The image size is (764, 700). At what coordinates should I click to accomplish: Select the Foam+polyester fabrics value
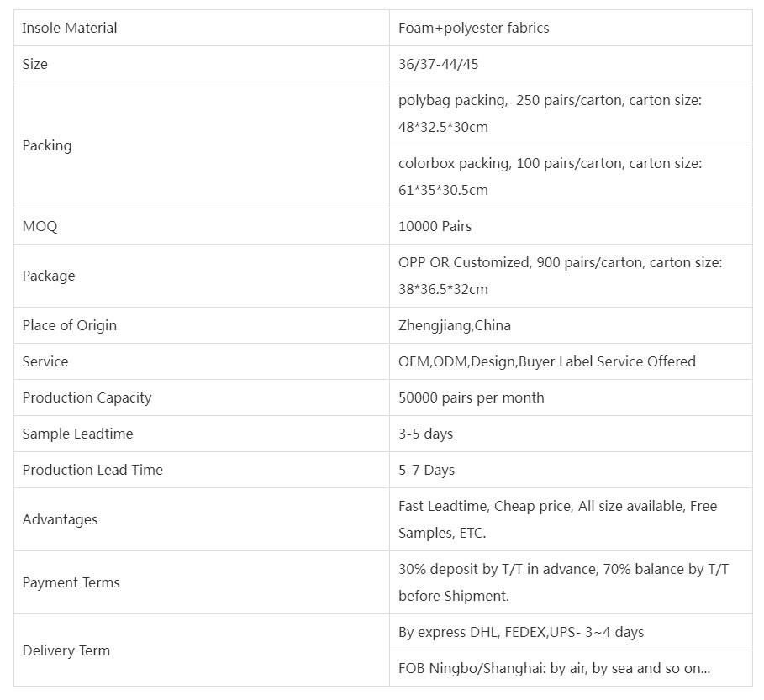point(473,28)
